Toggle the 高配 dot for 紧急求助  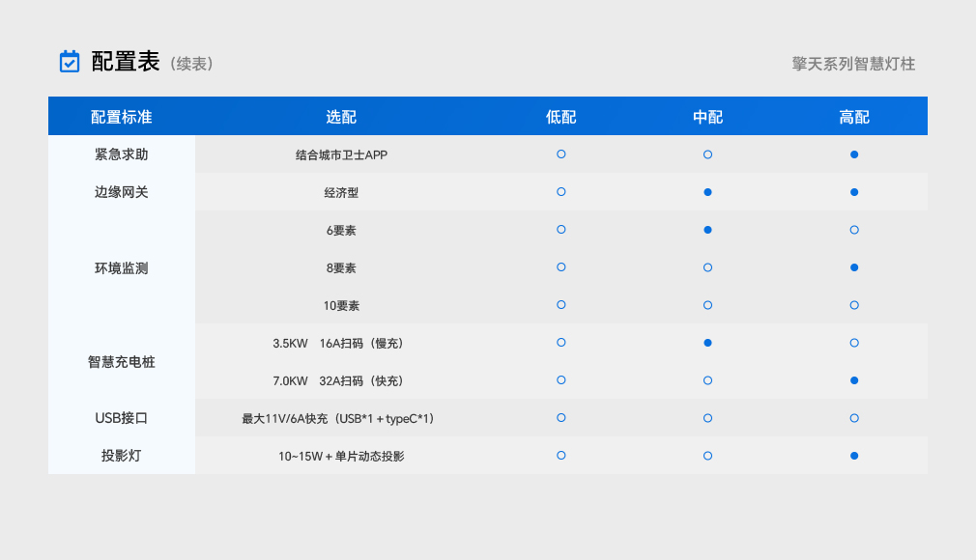pos(854,154)
